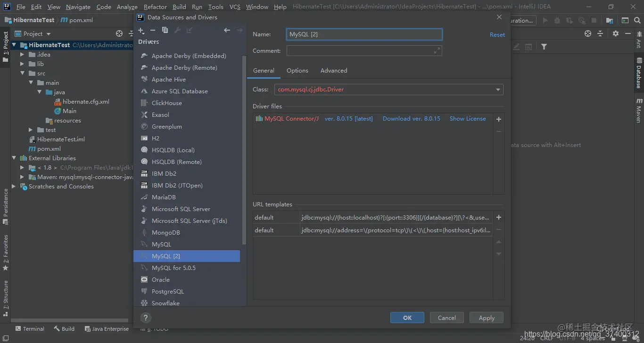
Task: Add a driver file with plus icon
Action: (x=499, y=119)
